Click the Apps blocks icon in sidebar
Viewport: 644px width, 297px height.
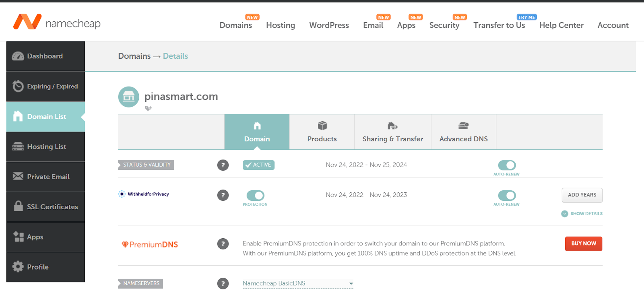(x=19, y=237)
